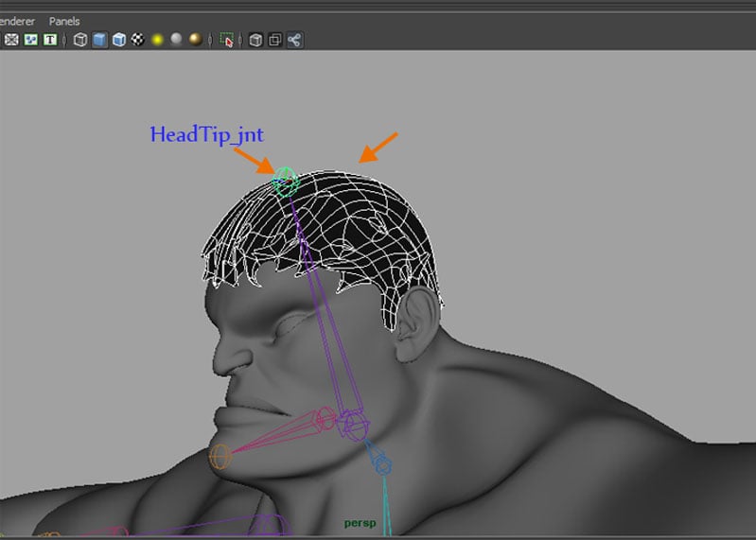
Task: Click the Isolate Select icon
Action: tap(226, 40)
